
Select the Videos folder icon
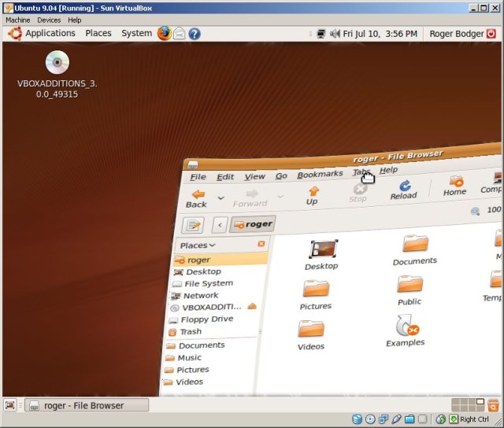[311, 335]
